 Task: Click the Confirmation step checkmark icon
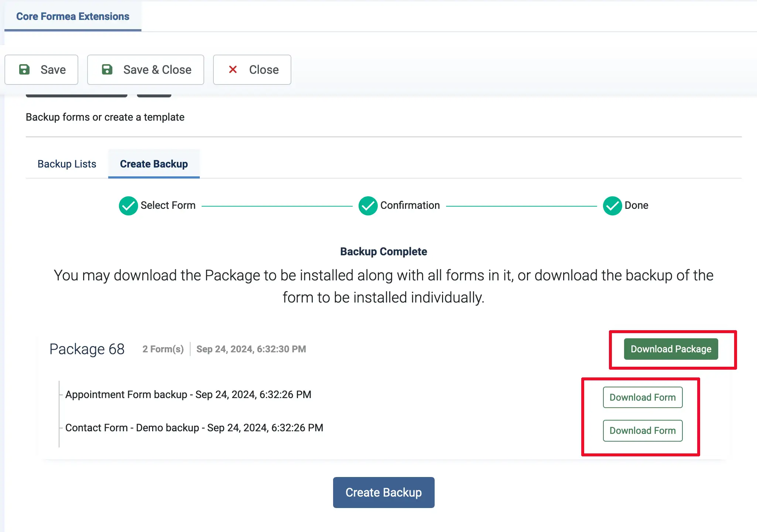(x=368, y=205)
